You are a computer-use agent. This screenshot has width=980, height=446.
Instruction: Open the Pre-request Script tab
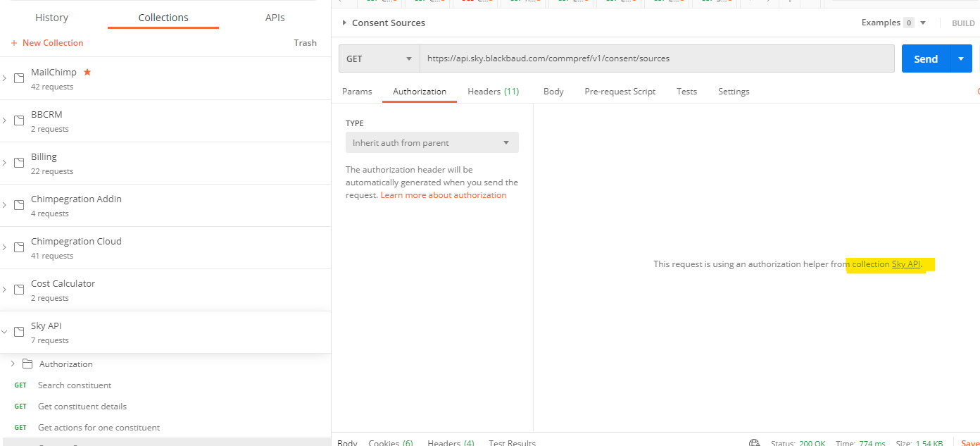620,92
